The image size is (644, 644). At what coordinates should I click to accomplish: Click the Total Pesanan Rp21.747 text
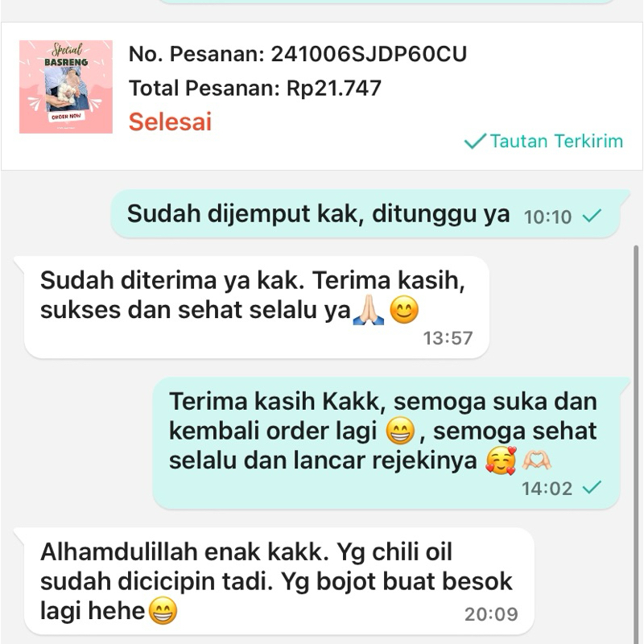click(255, 88)
